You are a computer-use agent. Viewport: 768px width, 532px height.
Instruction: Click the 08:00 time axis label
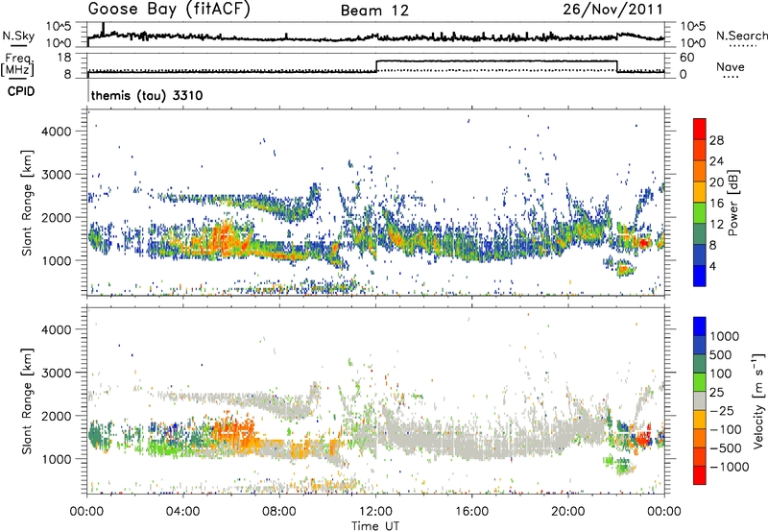[x=279, y=512]
